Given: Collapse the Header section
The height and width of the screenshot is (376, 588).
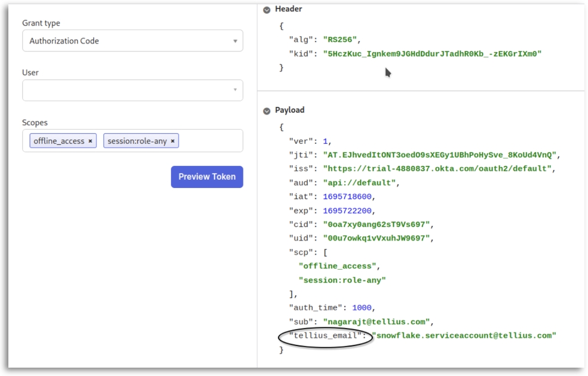Looking at the screenshot, I should [267, 10].
